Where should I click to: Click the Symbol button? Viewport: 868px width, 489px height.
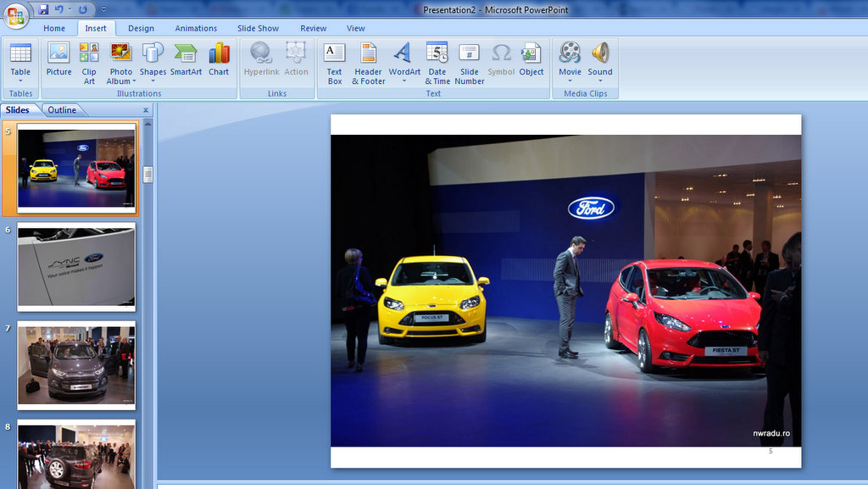tap(501, 59)
